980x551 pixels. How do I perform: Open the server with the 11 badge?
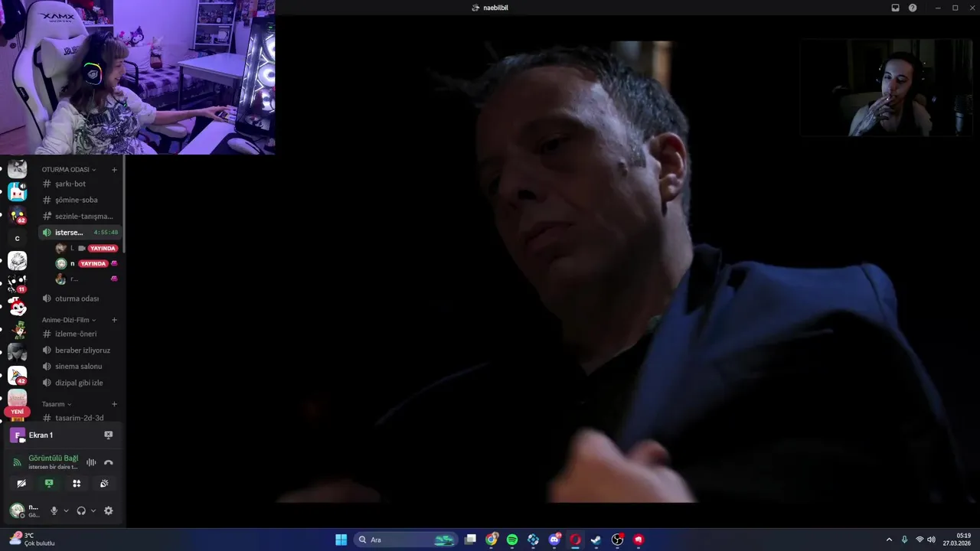click(x=17, y=283)
